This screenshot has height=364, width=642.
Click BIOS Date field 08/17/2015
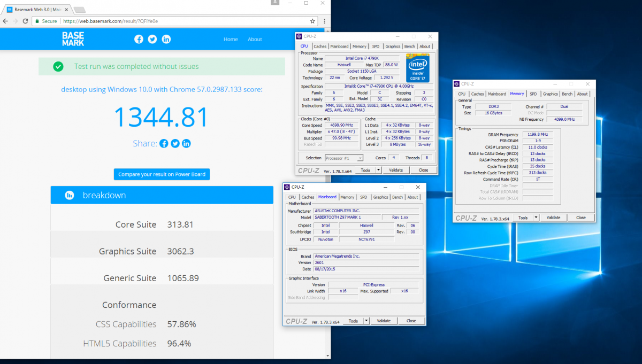coord(368,269)
